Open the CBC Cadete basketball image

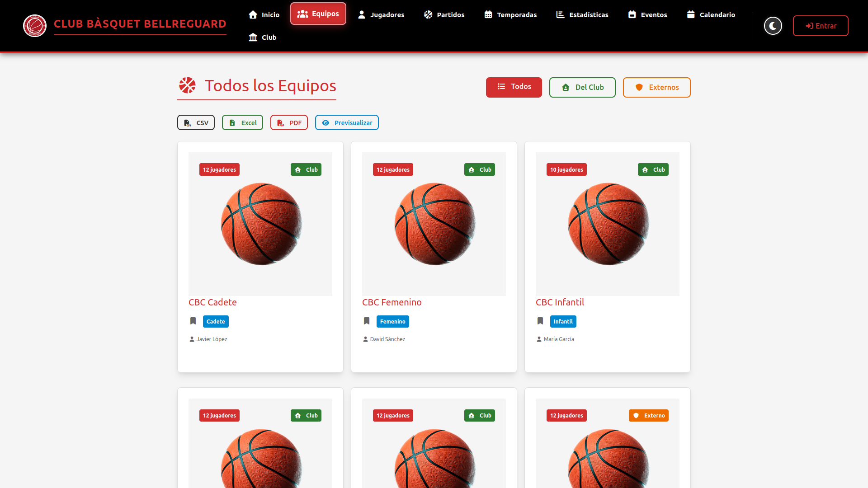click(x=261, y=224)
